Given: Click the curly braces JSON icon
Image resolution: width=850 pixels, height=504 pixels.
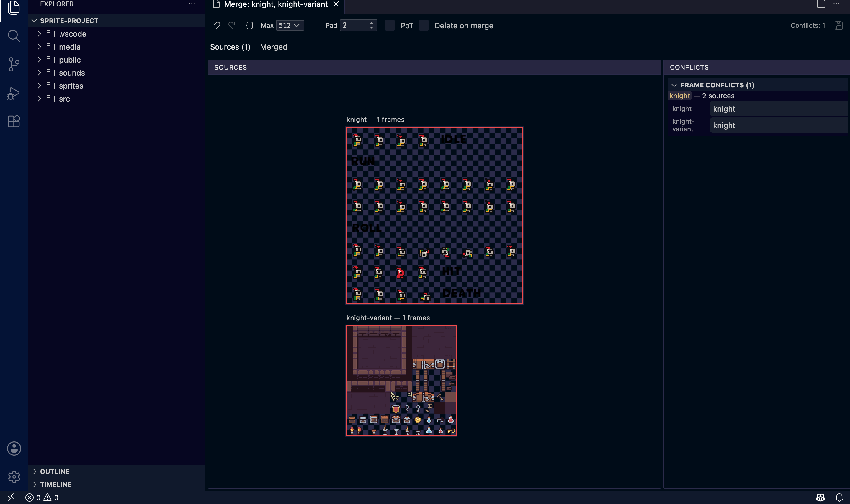Looking at the screenshot, I should [250, 25].
